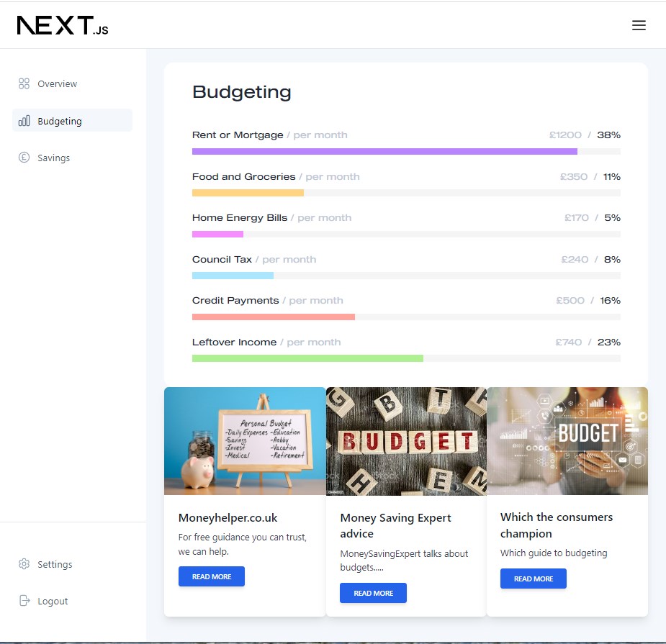Screen dimensions: 666x644
Task: Click the Rent or Mortgage progress bar
Action: click(x=384, y=151)
